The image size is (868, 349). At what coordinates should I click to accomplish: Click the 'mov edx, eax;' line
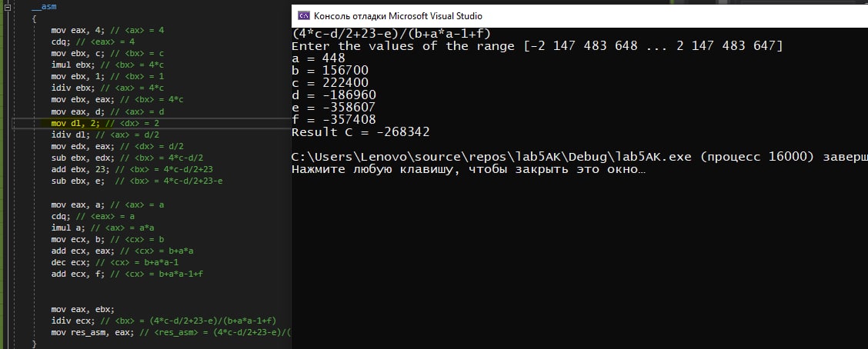117,146
